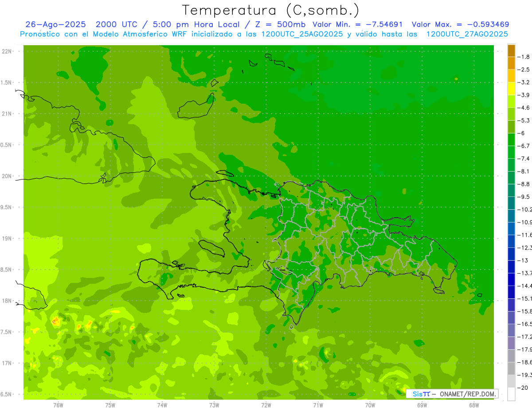Select the '20N' latitude tick label
532x411 pixels.
(x=8, y=176)
